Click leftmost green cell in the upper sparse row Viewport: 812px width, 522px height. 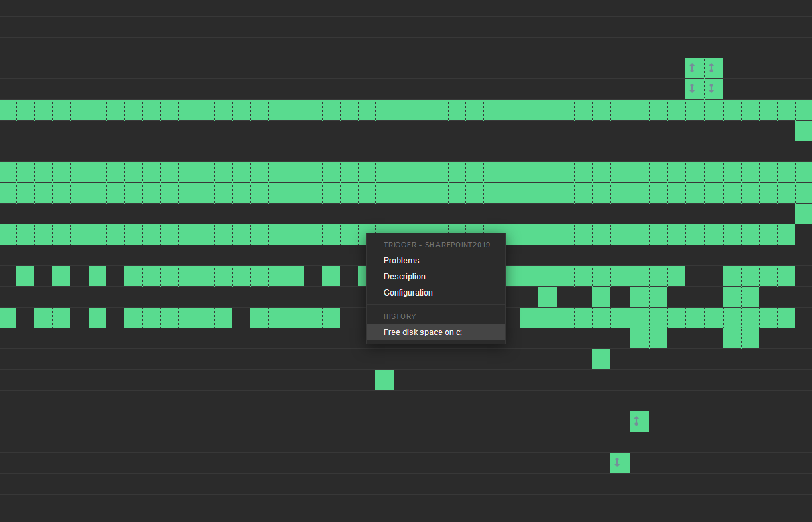25,276
